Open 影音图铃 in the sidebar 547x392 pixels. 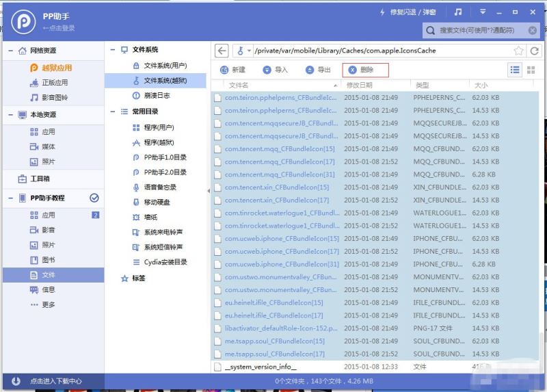49,97
